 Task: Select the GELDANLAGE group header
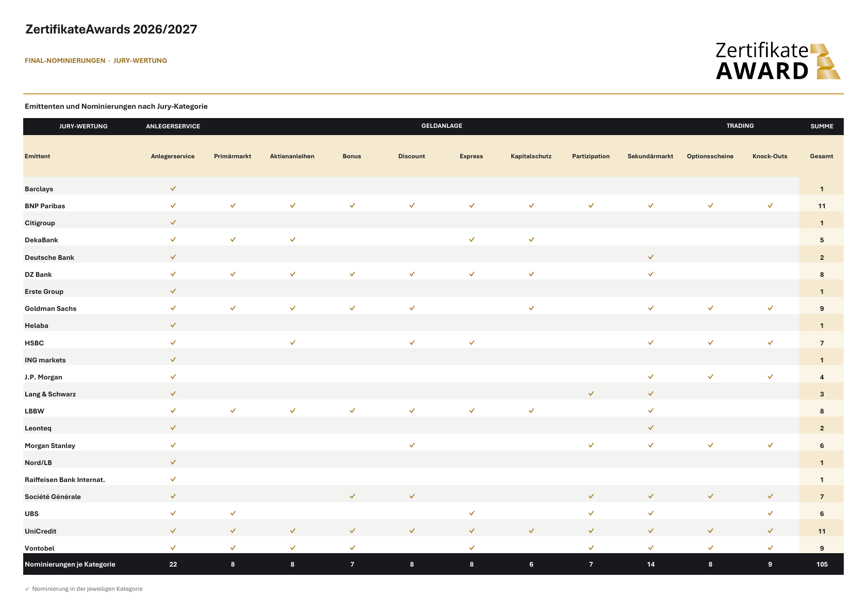tap(442, 126)
